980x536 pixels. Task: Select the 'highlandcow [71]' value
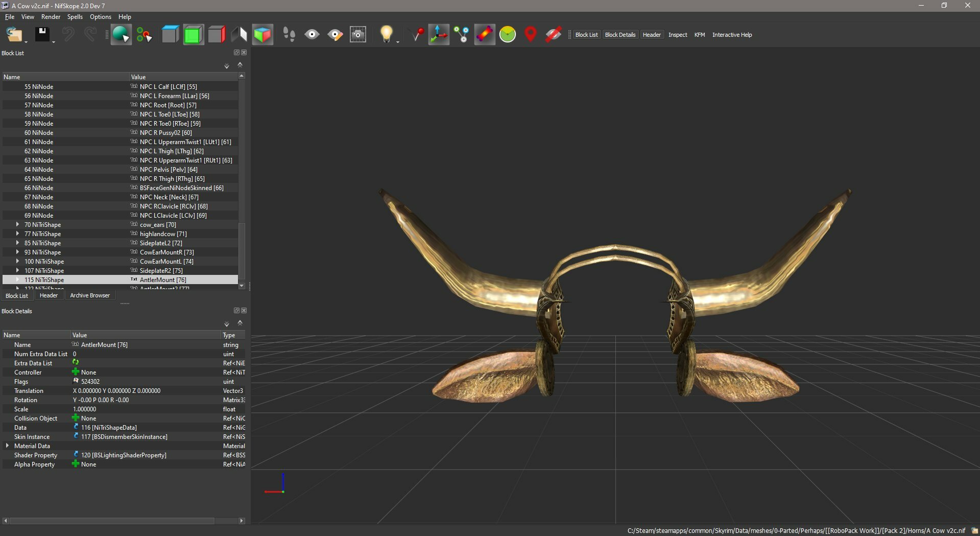[x=163, y=234]
